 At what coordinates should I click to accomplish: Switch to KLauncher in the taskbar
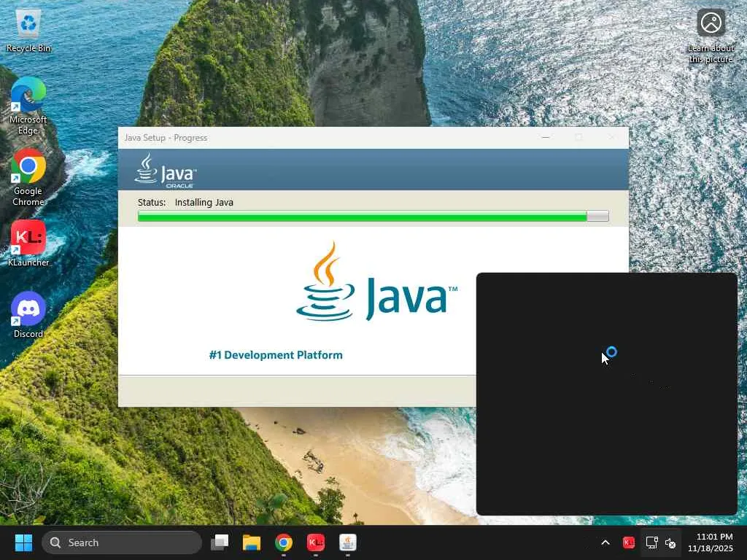(315, 542)
